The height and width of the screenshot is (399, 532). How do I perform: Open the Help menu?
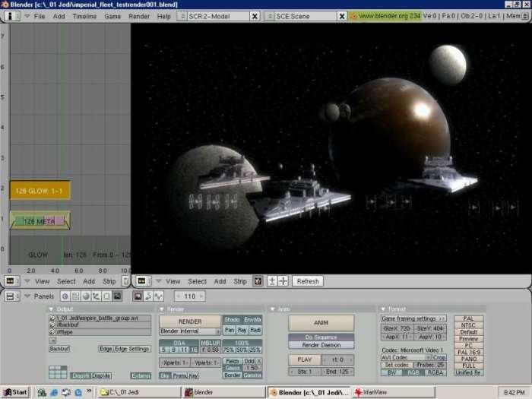coord(164,16)
